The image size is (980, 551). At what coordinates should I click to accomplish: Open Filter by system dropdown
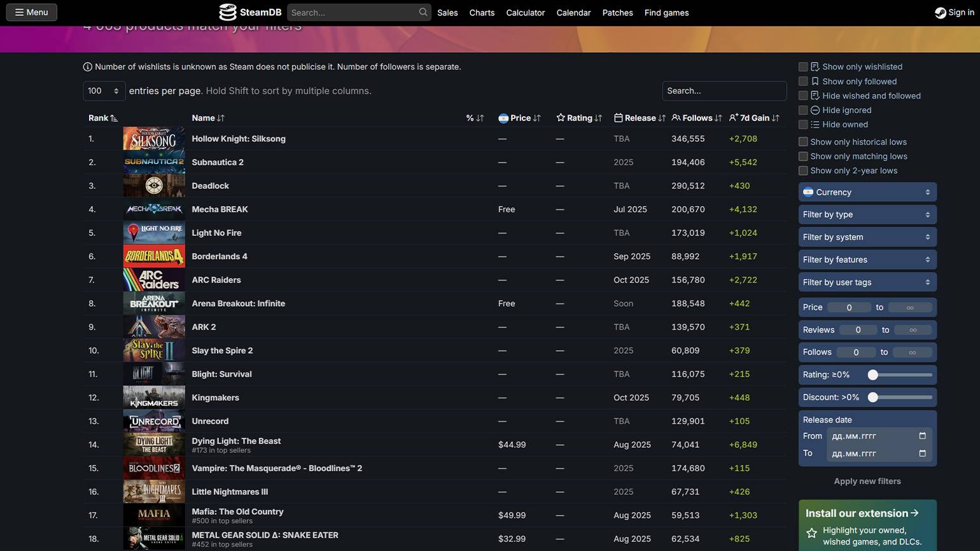click(x=867, y=237)
